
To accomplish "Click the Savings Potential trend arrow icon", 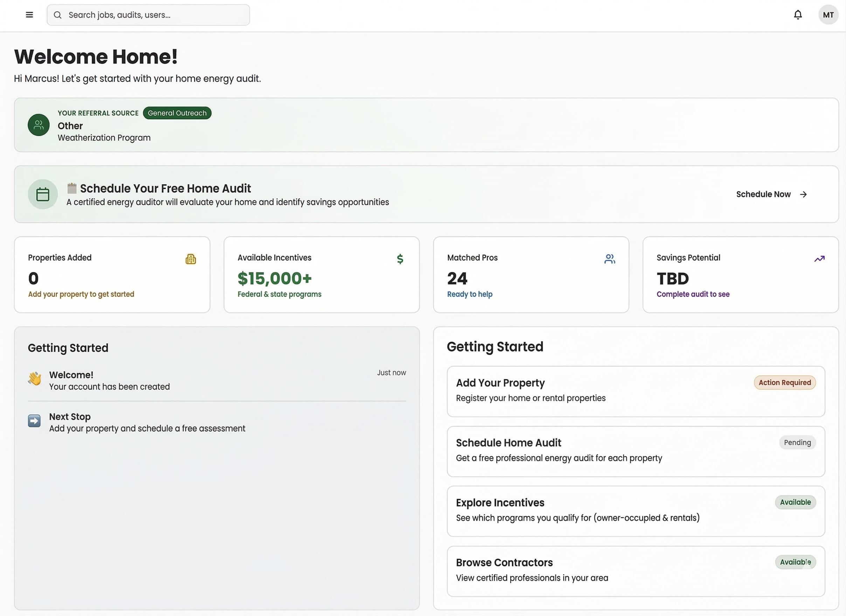I will [x=819, y=259].
